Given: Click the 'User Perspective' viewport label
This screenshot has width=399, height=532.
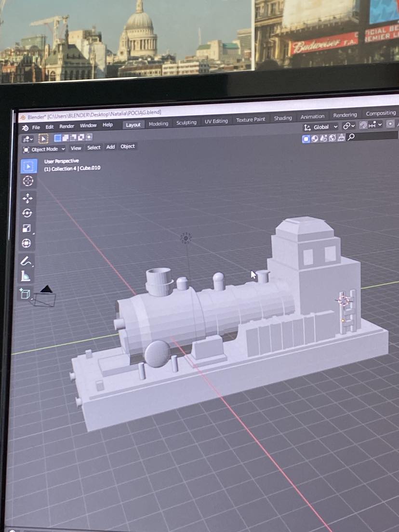Looking at the screenshot, I should point(61,161).
